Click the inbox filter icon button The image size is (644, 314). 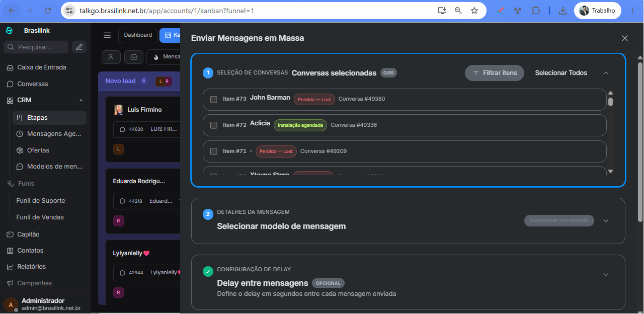pos(134,57)
